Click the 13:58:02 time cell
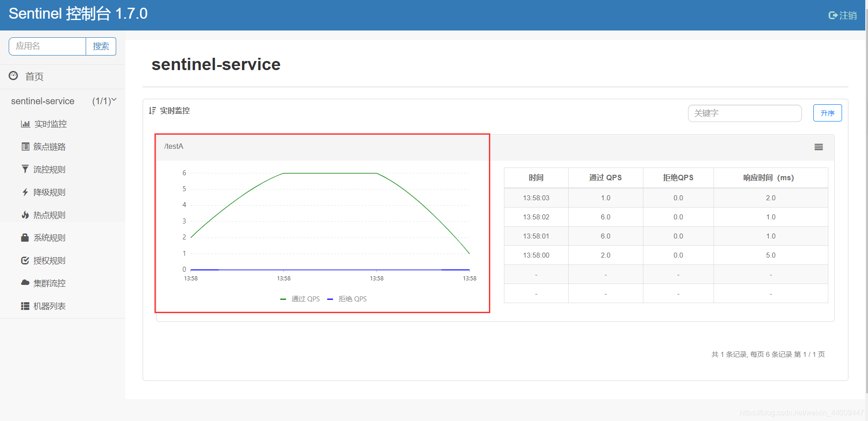This screenshot has height=421, width=868. pyautogui.click(x=536, y=217)
